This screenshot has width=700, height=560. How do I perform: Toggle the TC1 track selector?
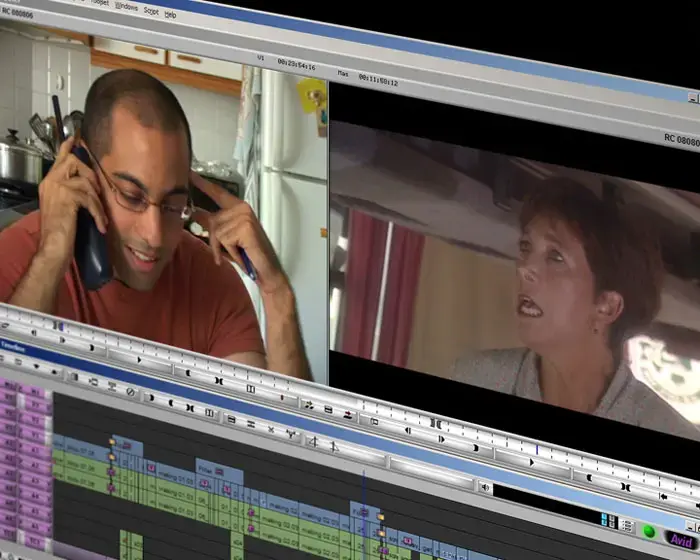(35, 541)
